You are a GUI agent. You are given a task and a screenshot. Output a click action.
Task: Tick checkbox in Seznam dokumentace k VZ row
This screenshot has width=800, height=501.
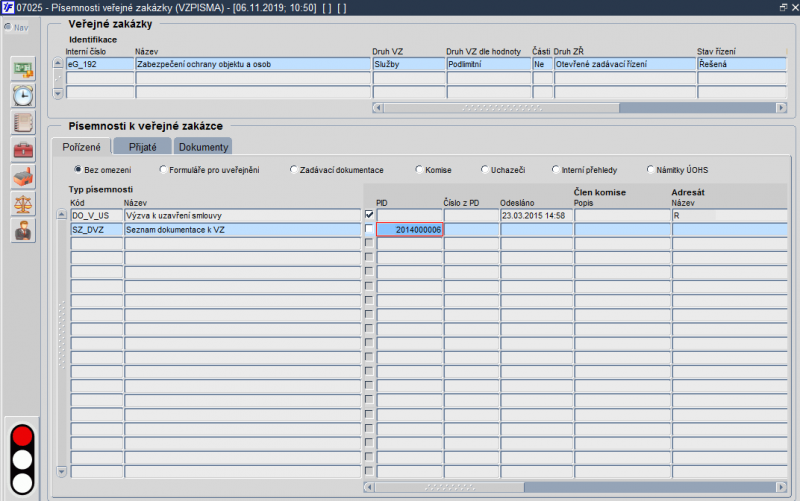369,229
